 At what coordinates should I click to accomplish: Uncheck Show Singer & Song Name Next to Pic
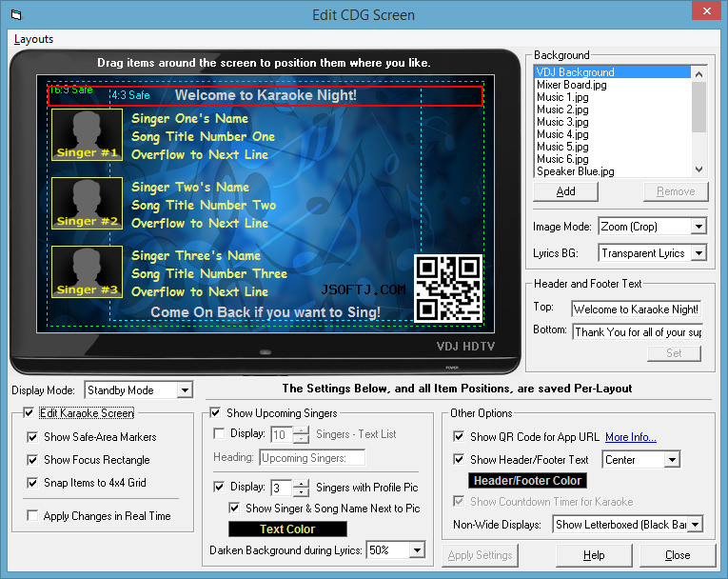[x=234, y=508]
